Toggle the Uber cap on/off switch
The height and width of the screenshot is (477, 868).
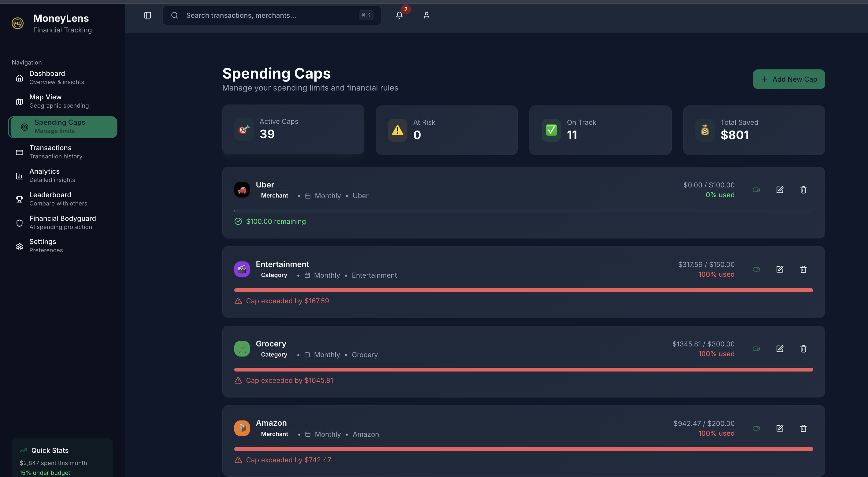[x=756, y=190]
